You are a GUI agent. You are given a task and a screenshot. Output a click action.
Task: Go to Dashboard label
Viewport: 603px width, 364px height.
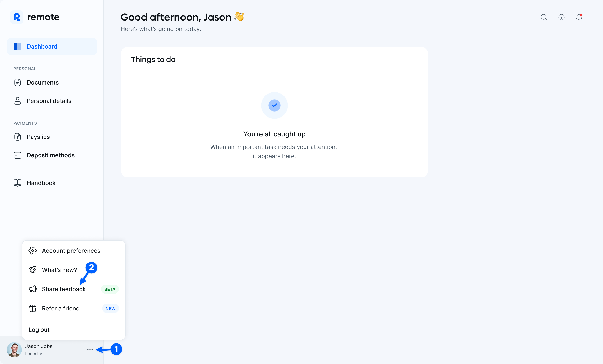click(x=42, y=46)
